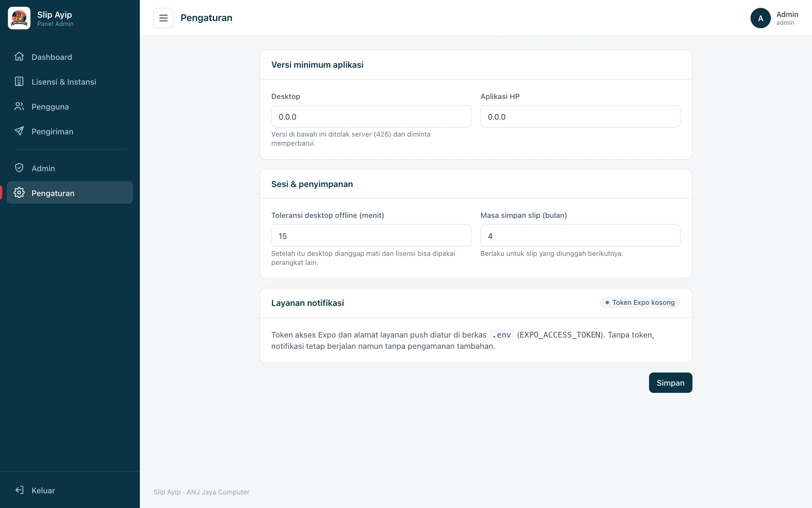Click the Keluar logout icon
This screenshot has width=812, height=508.
pos(19,490)
